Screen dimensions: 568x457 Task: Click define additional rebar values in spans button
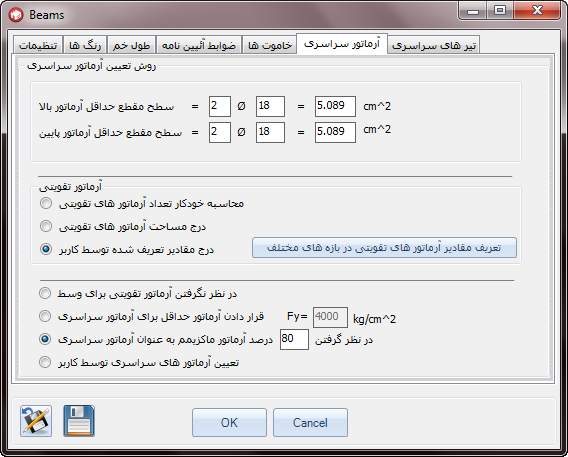coord(384,248)
